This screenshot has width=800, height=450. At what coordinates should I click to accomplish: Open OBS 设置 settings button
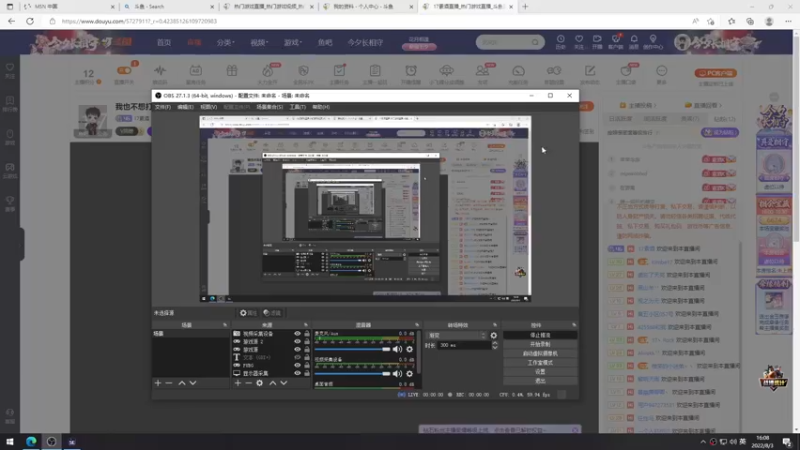(540, 371)
